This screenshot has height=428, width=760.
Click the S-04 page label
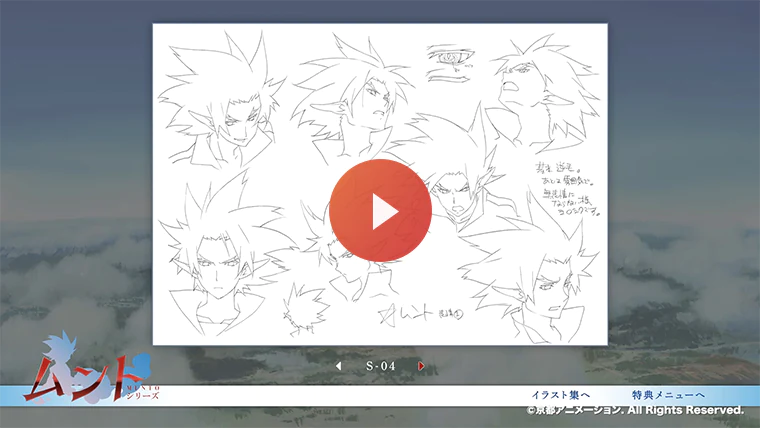(x=380, y=366)
